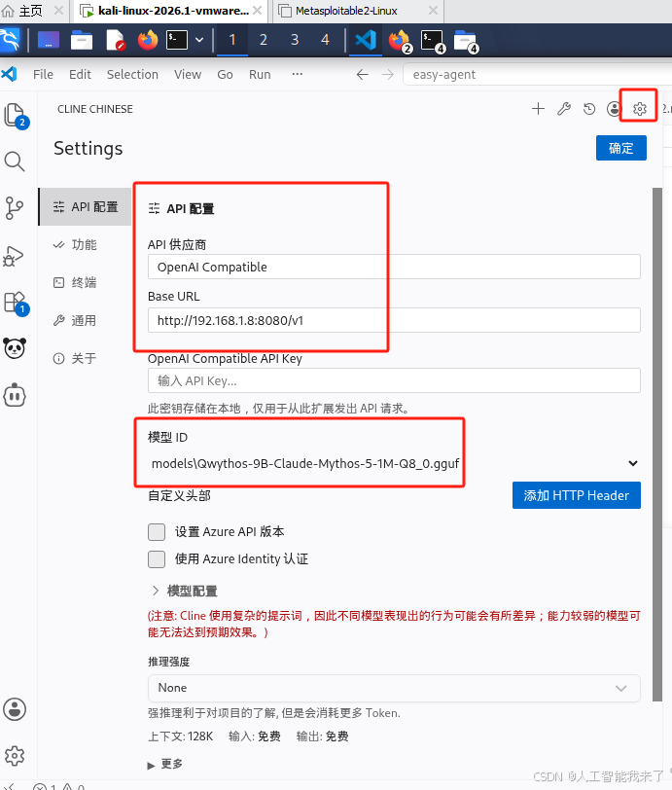Image resolution: width=672 pixels, height=790 pixels.
Task: Open the grouped Firefox windows in taskbar
Action: pos(401,41)
